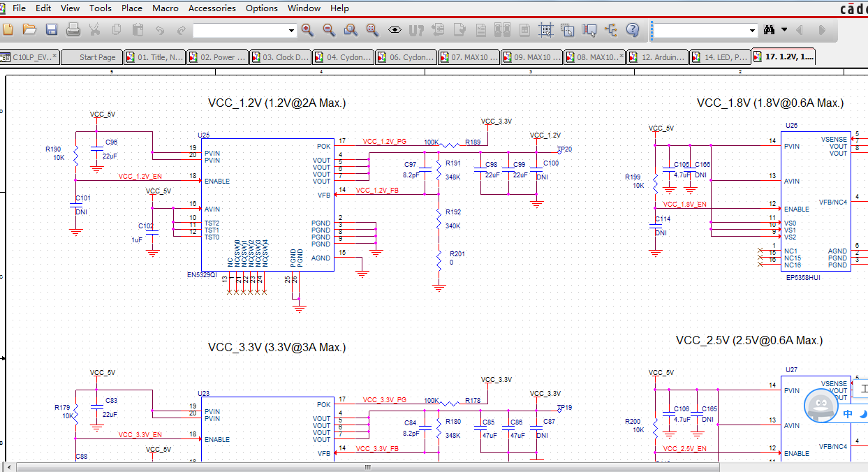
Task: Click the bill of materials icon
Action: pyautogui.click(x=524, y=30)
